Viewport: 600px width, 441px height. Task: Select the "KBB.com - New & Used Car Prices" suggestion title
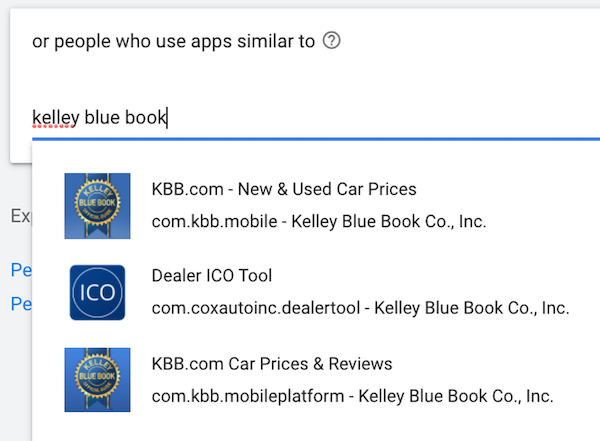pyautogui.click(x=284, y=189)
